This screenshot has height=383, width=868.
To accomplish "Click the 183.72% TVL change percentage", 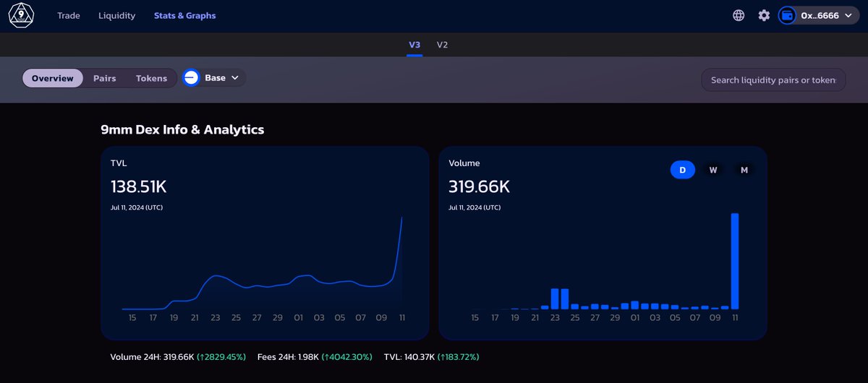I will [457, 357].
